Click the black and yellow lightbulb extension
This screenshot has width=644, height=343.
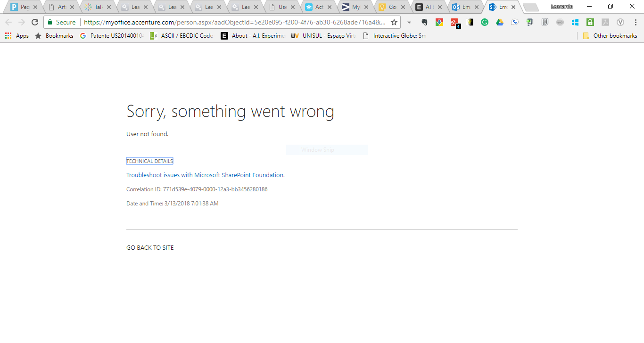point(470,22)
